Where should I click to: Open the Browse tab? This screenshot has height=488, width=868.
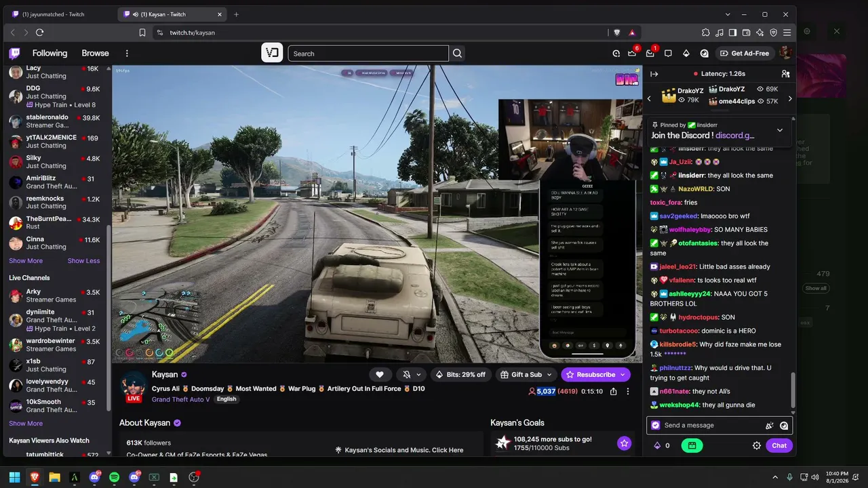pyautogui.click(x=95, y=54)
